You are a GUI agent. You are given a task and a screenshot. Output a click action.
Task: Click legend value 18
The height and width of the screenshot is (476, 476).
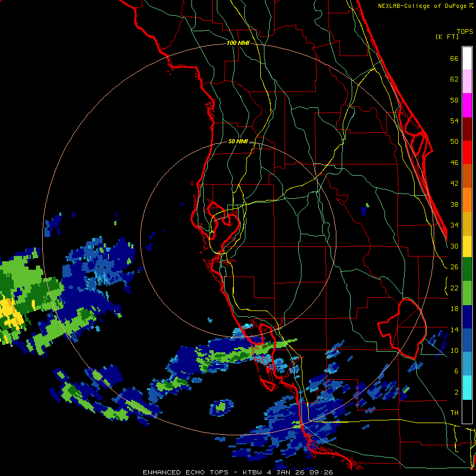[454, 309]
